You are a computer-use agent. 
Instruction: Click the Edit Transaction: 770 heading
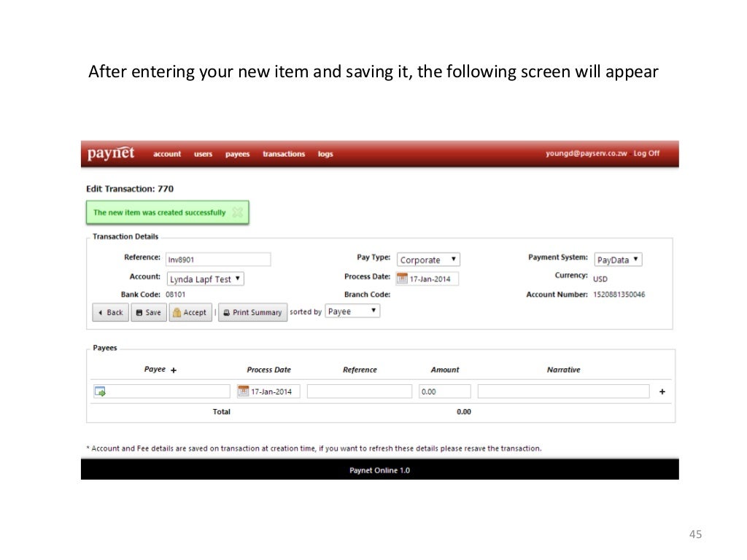click(130, 189)
